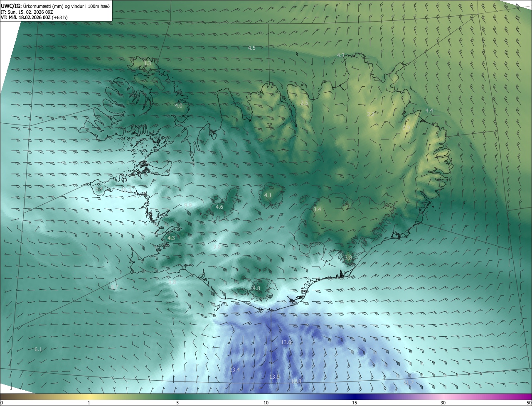Click the 4.0 value label in the Westfjords
532x406 pixels.
coord(178,106)
